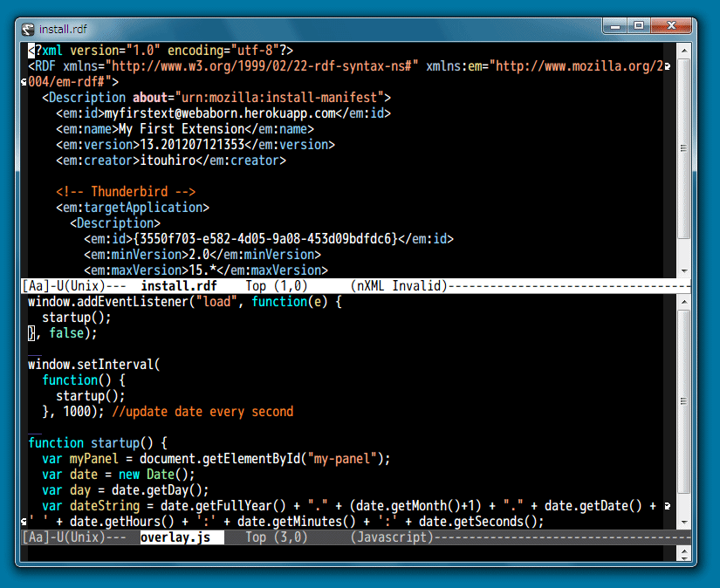Click 'var day = date.getDay();' line
This screenshot has height=588, width=720.
[126, 489]
